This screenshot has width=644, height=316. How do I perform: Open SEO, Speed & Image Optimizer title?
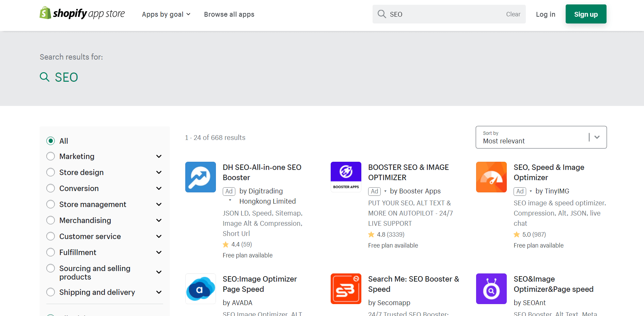[549, 172]
